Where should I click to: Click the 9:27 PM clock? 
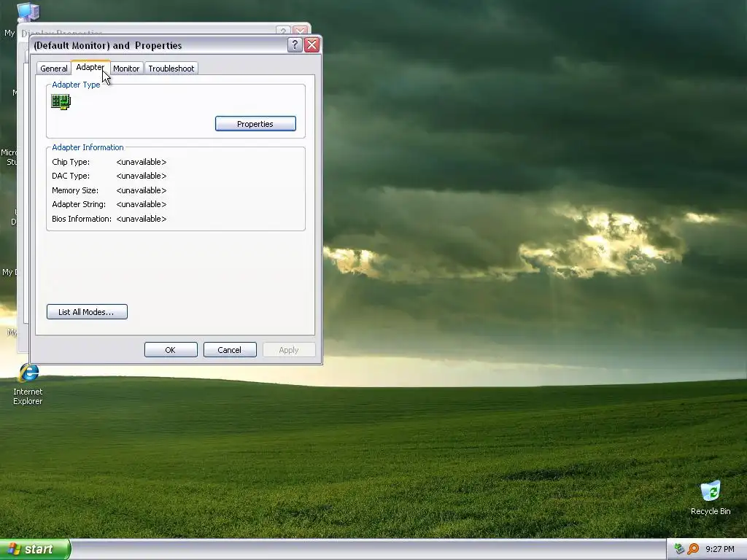tap(719, 550)
